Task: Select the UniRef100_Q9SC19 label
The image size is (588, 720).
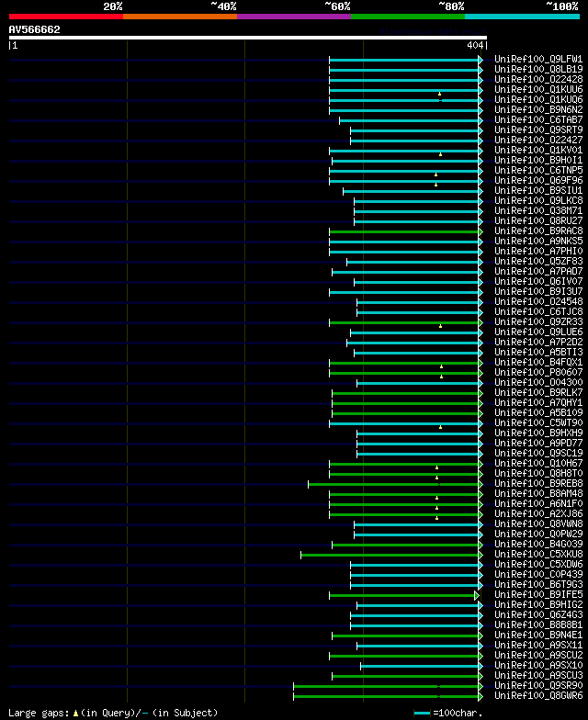Action: (x=538, y=454)
